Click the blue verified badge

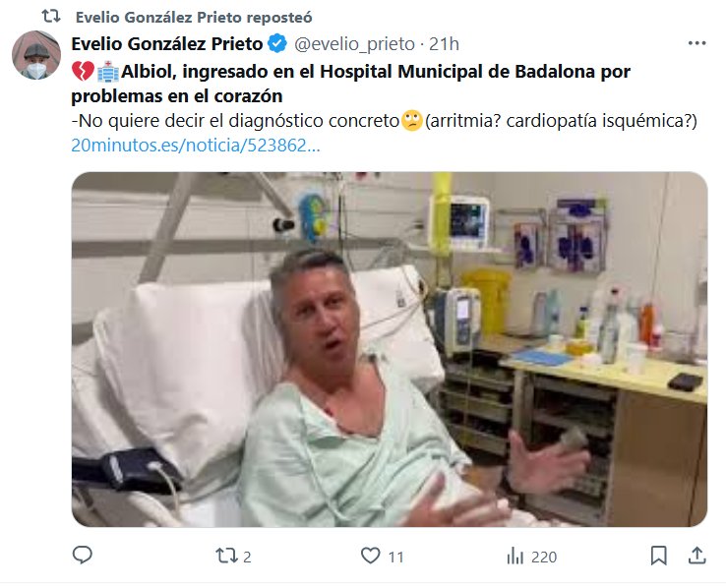277,44
